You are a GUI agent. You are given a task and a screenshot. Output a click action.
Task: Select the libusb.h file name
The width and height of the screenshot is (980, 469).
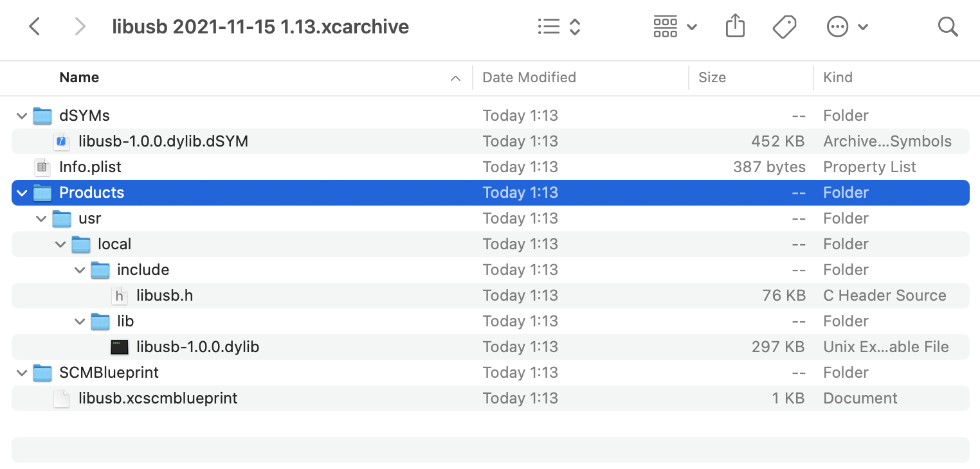(x=165, y=296)
